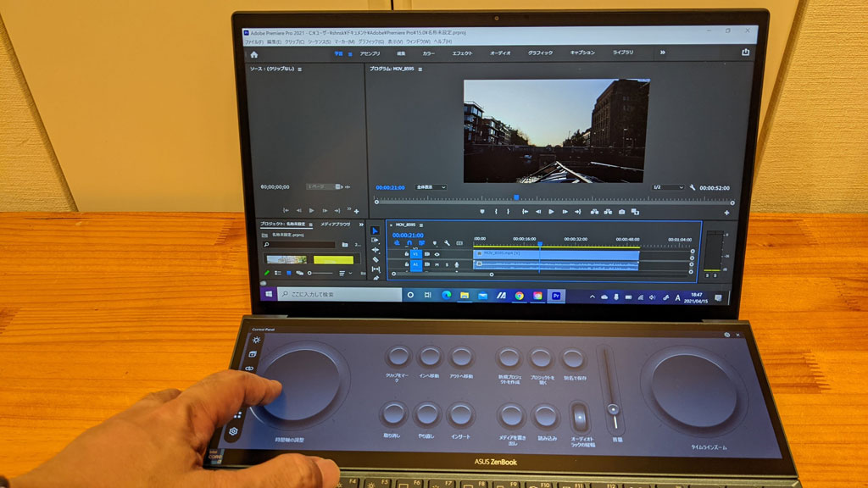This screenshot has height=488, width=868.
Task: Click the Lift button in Program monitor
Action: click(594, 211)
